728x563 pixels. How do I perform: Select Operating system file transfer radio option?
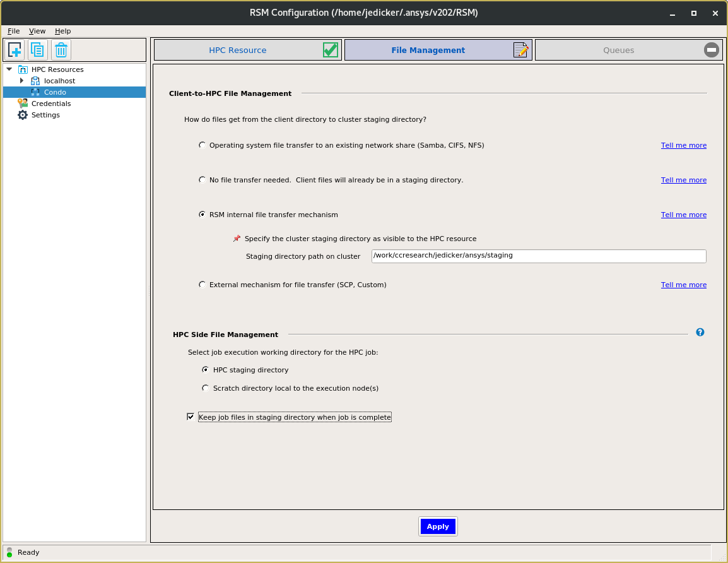pos(202,145)
